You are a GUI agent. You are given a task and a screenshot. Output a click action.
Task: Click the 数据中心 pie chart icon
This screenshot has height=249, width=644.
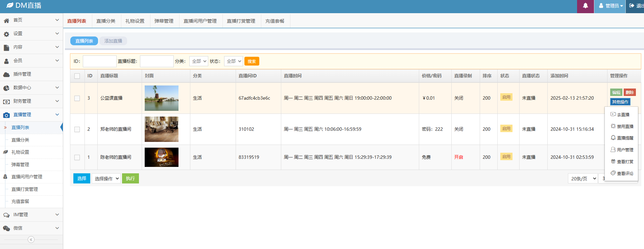click(x=6, y=88)
